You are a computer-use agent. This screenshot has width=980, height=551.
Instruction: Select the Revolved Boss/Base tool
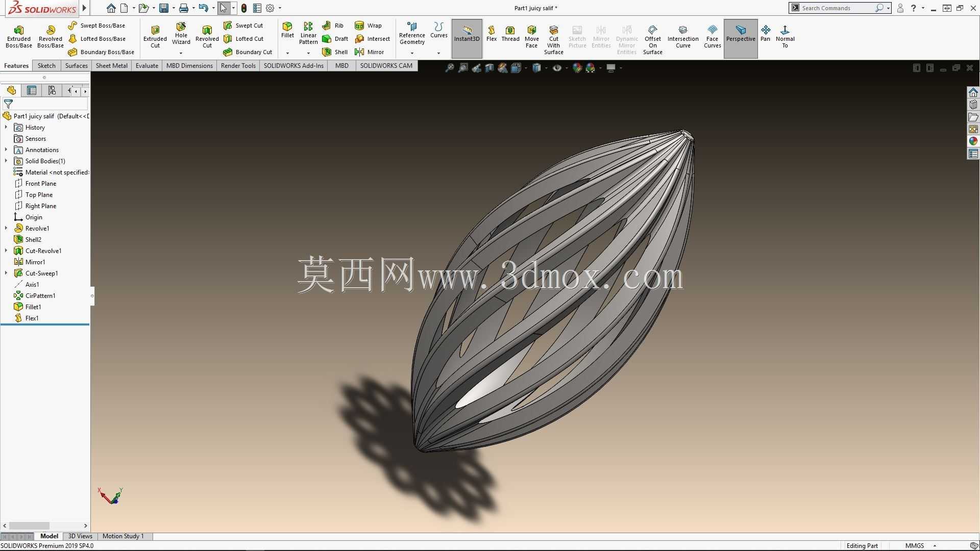pyautogui.click(x=51, y=37)
